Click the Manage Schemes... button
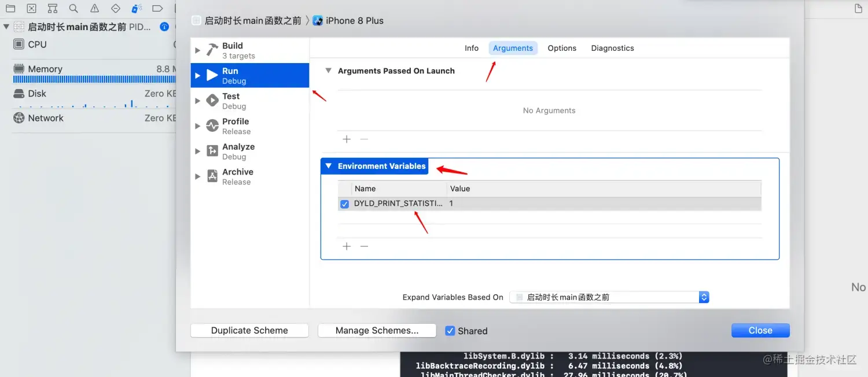Viewport: 868px width, 377px height. point(377,331)
